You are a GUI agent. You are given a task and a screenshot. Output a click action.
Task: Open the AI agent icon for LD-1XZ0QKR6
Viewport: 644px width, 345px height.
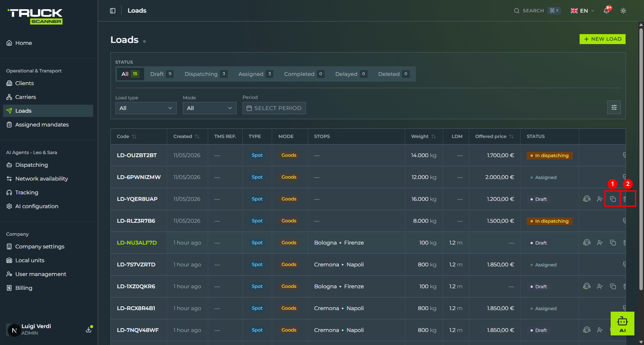[x=587, y=286]
